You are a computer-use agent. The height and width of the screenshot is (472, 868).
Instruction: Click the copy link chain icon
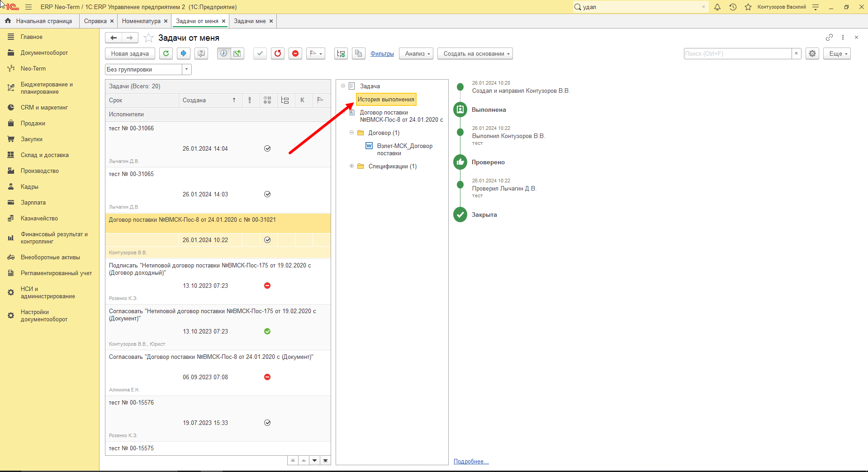point(829,38)
